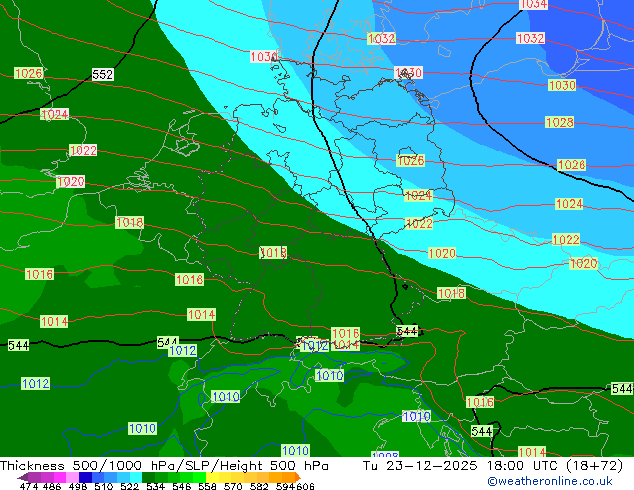Open the weatheronline.co.uk copyright link

pyautogui.click(x=550, y=481)
